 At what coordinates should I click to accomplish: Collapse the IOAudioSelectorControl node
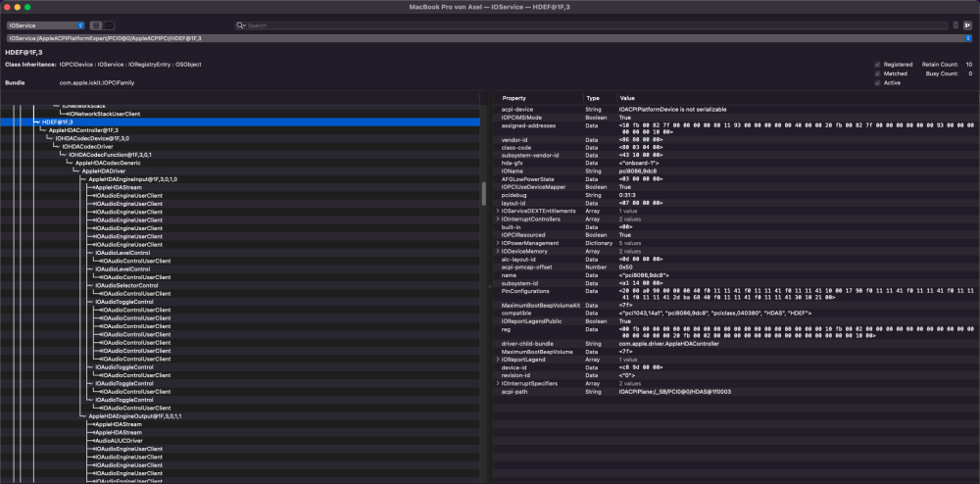pos(92,285)
